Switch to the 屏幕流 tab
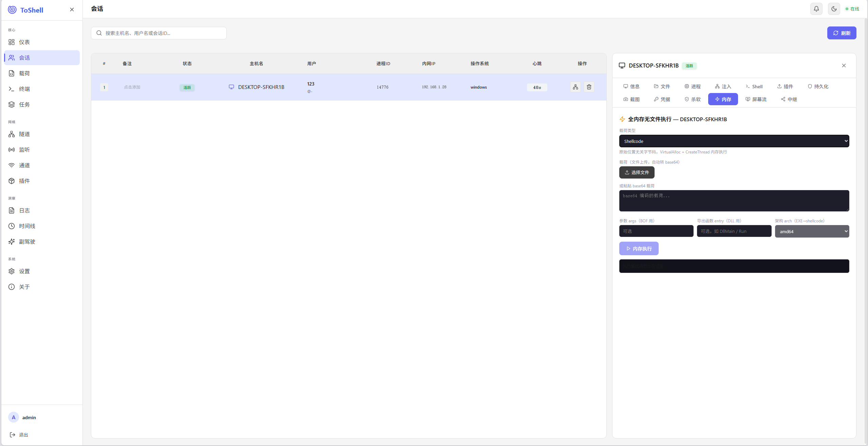The height and width of the screenshot is (446, 868). click(x=756, y=99)
